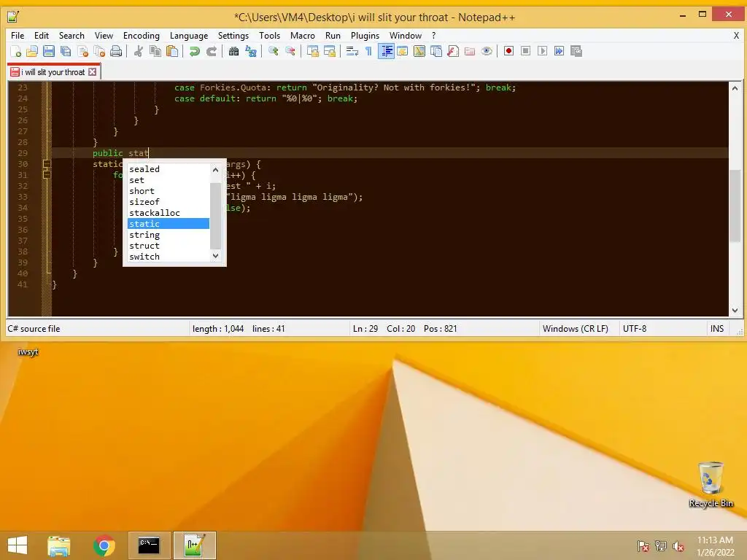Cut selection with the scissors icon
The width and height of the screenshot is (747, 560).
138,51
